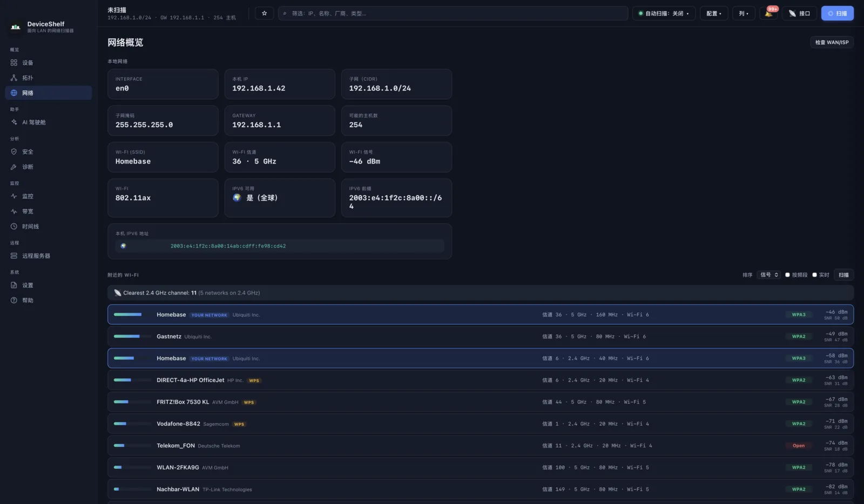864x504 pixels.
Task: Click the question mark icon beside 帮助
Action: (x=14, y=301)
